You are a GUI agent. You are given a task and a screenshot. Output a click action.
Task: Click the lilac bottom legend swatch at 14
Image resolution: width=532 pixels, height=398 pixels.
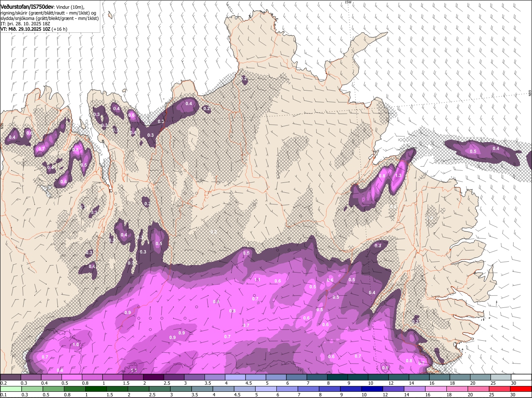coord(415,389)
